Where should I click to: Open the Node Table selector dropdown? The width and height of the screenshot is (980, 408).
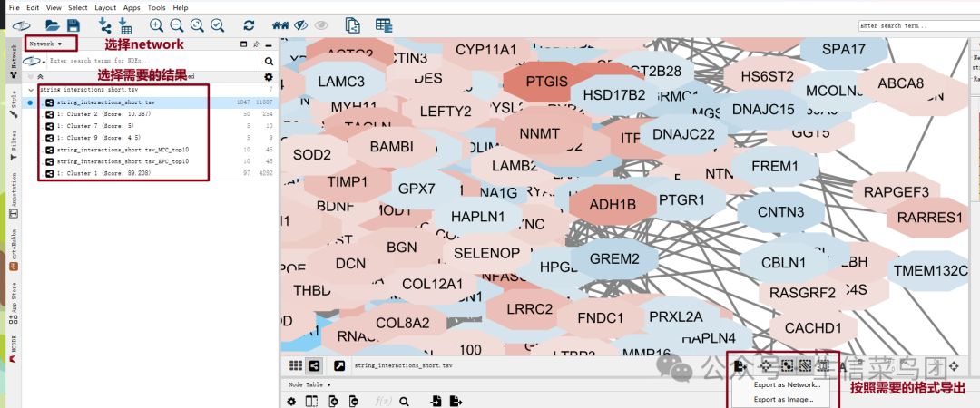point(310,385)
